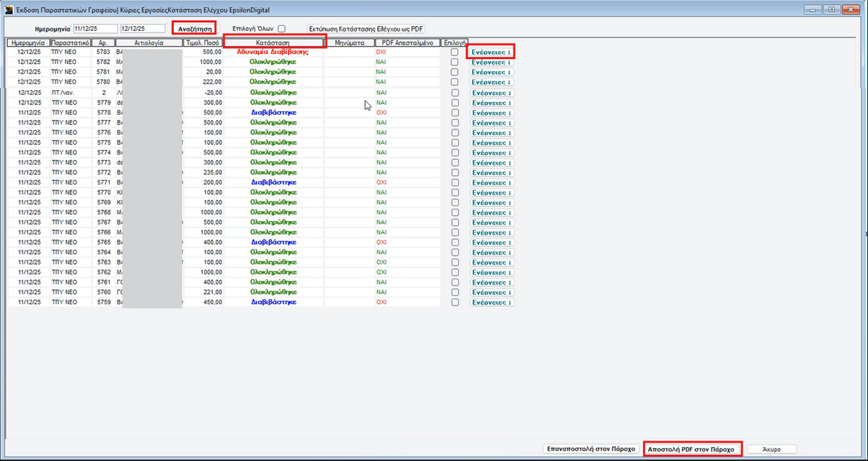Click the PDF Απεσταλμένο column header
The width and height of the screenshot is (868, 461).
(407, 43)
